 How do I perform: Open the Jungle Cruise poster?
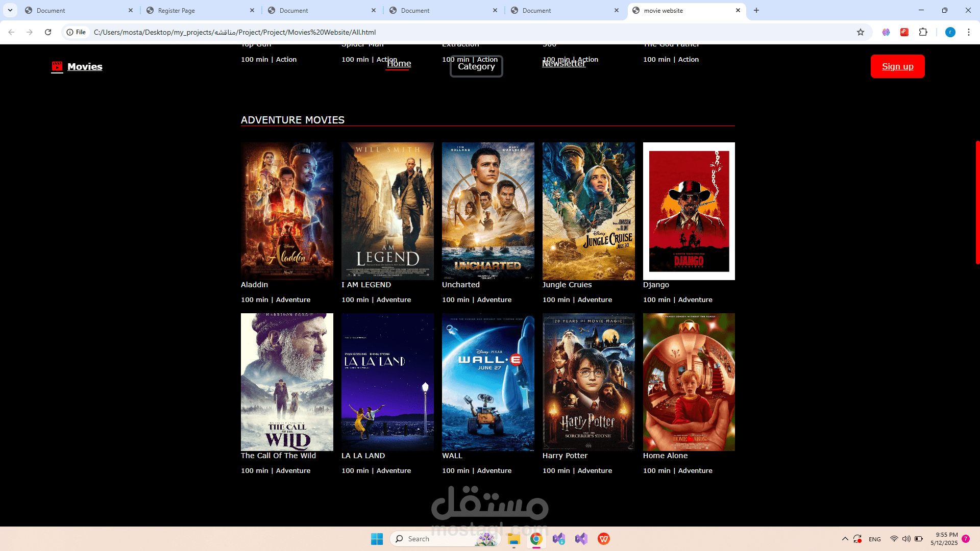(589, 211)
